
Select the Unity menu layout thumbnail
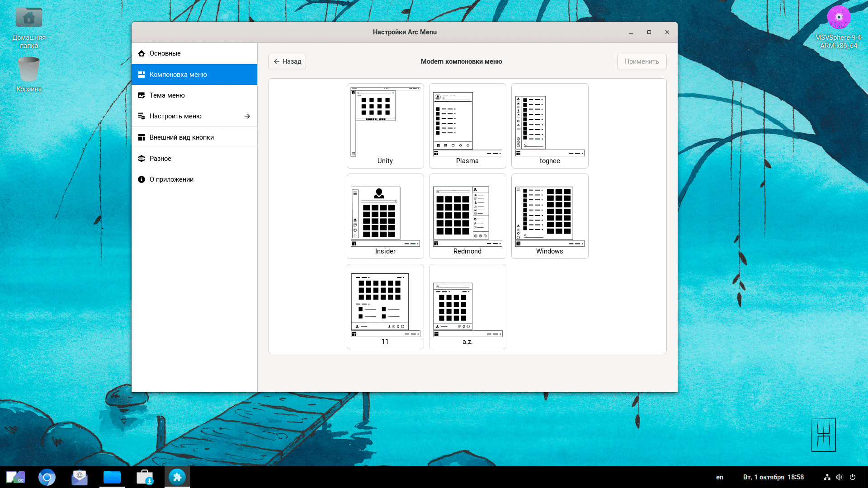(x=385, y=126)
